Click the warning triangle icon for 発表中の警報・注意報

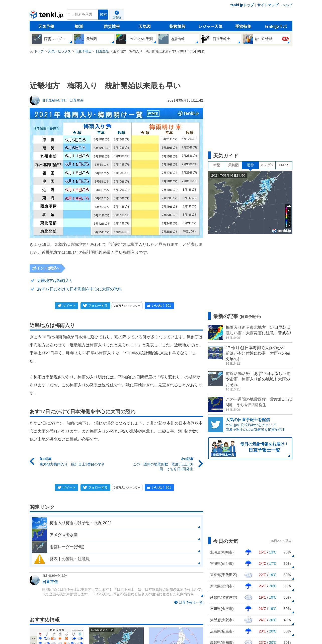40,559
